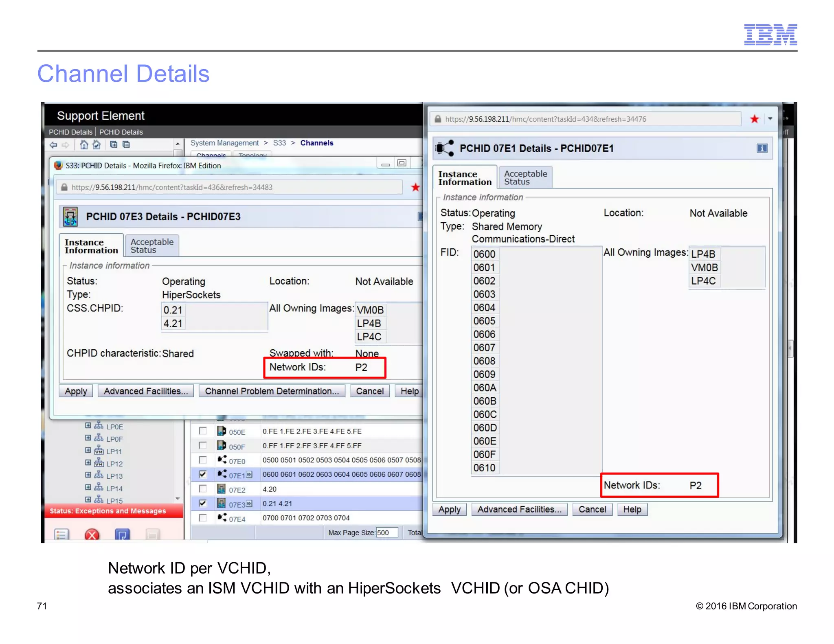Click the list icon in status area
The image size is (834, 644).
tap(61, 534)
